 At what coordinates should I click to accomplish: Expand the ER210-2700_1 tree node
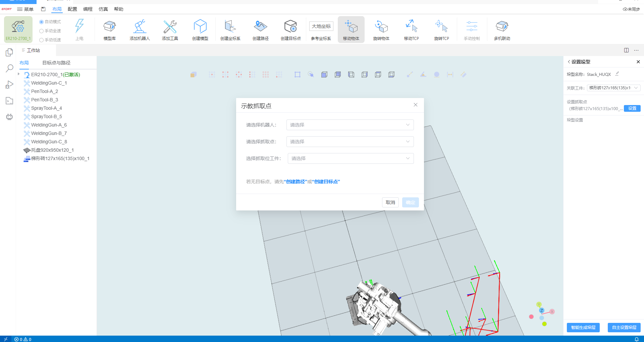click(x=19, y=74)
